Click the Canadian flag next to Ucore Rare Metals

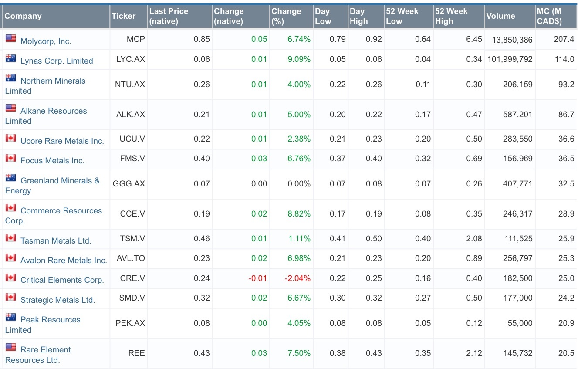(x=11, y=138)
